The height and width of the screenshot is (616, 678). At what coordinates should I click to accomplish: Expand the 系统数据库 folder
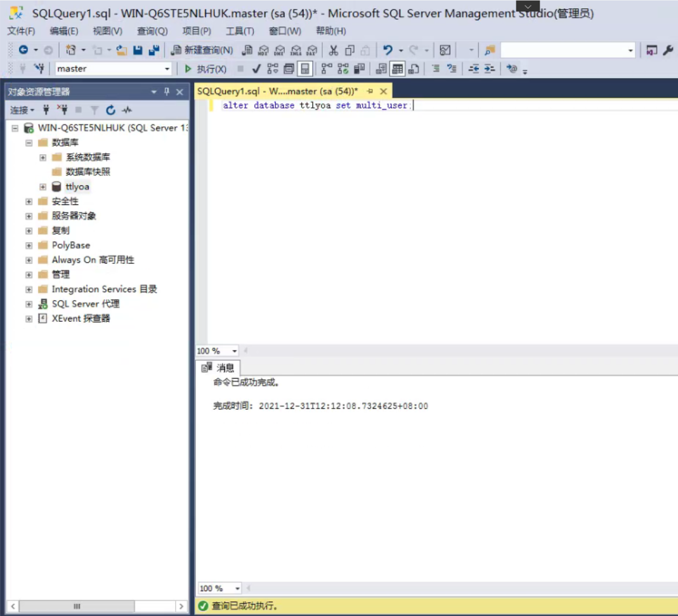42,157
